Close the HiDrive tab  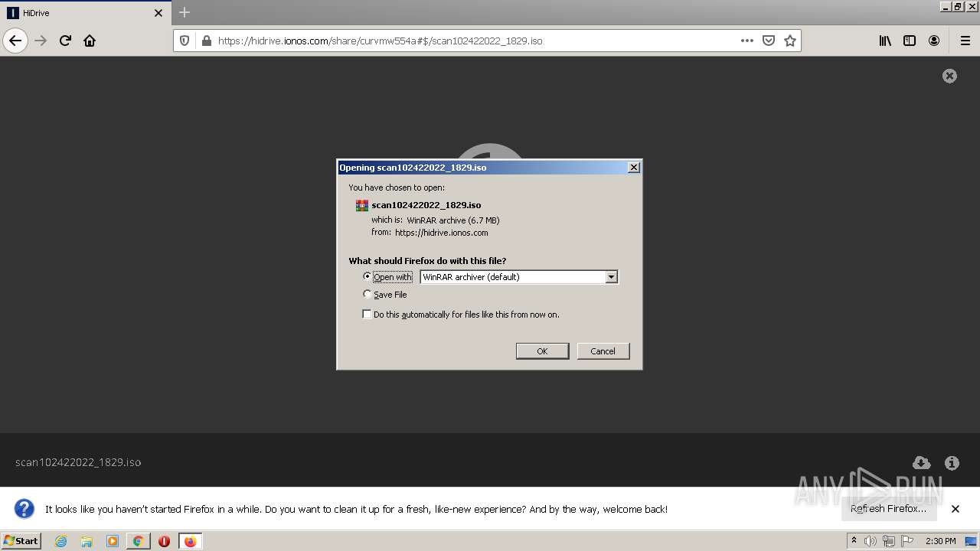(158, 13)
